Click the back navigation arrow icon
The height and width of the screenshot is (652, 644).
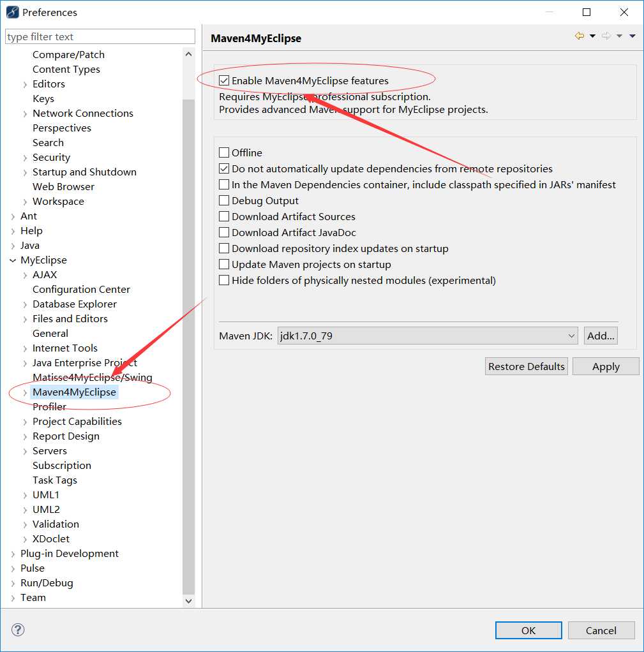pos(579,36)
